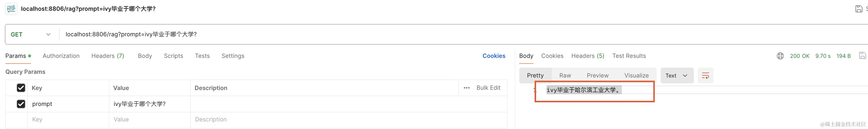
Task: Click the Cookies link
Action: click(x=494, y=56)
